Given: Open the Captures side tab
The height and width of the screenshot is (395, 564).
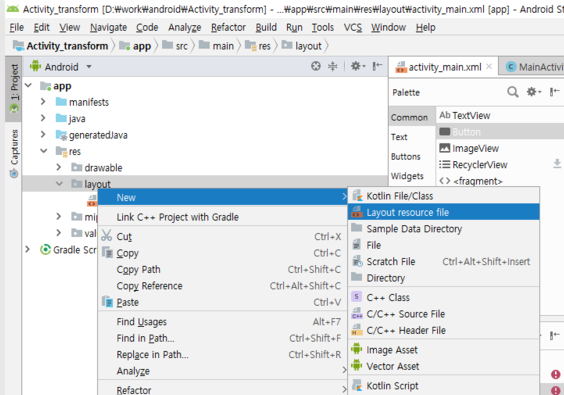Looking at the screenshot, I should [14, 153].
